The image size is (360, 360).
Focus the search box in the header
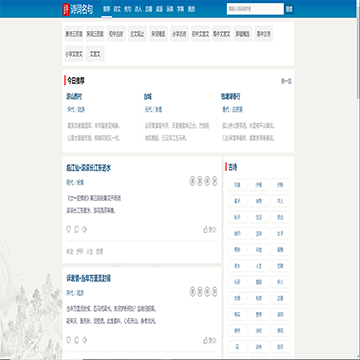pyautogui.click(x=255, y=9)
